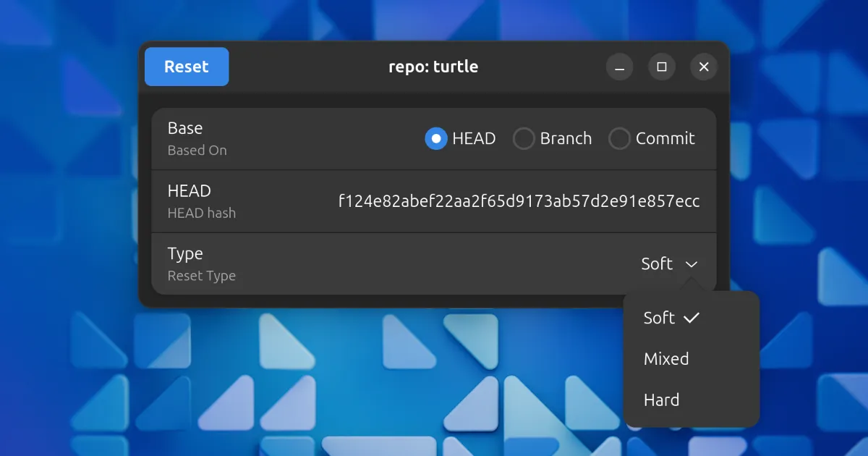Click the HEAD hash subtitle

coord(202,214)
